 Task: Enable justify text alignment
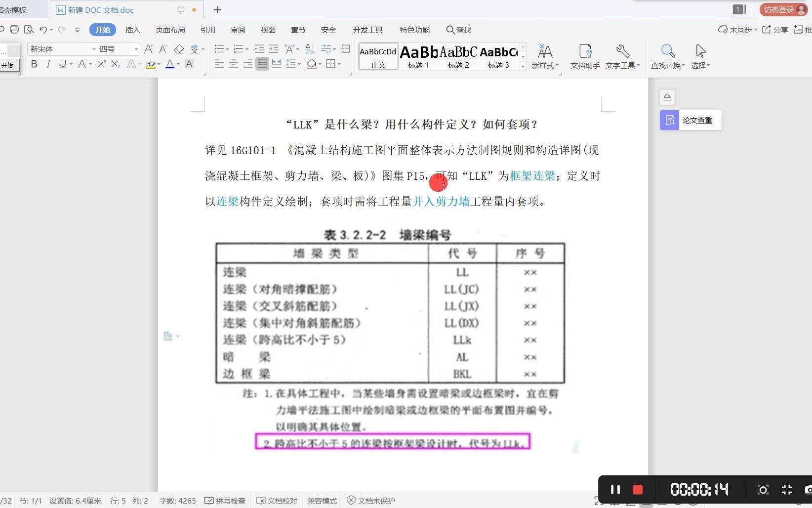[x=262, y=64]
